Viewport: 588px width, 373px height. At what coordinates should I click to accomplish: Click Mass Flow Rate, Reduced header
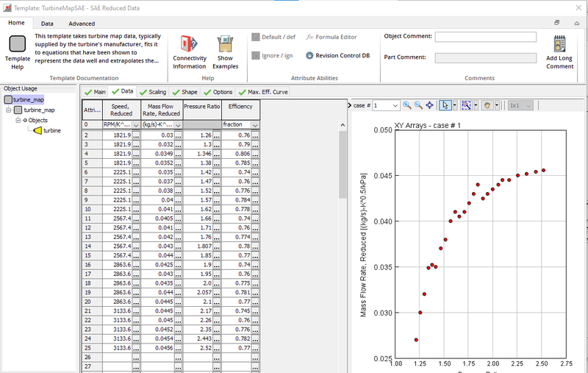click(x=161, y=110)
